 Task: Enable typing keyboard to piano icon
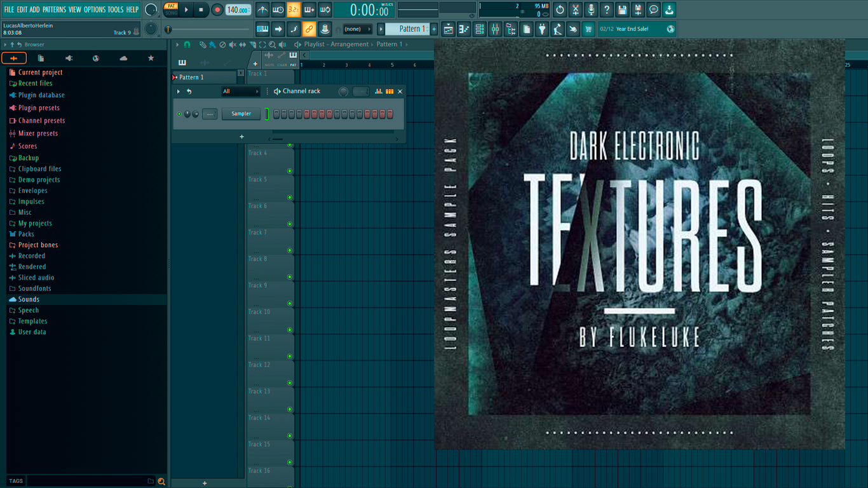tap(262, 29)
